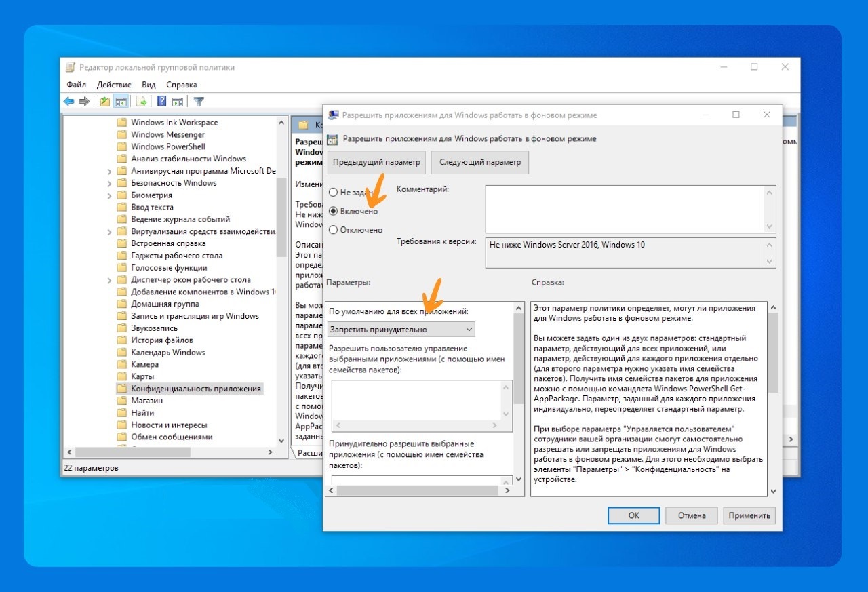868x592 pixels.
Task: Click the tree pane horizontal scrollbar thumb
Action: tap(133, 452)
